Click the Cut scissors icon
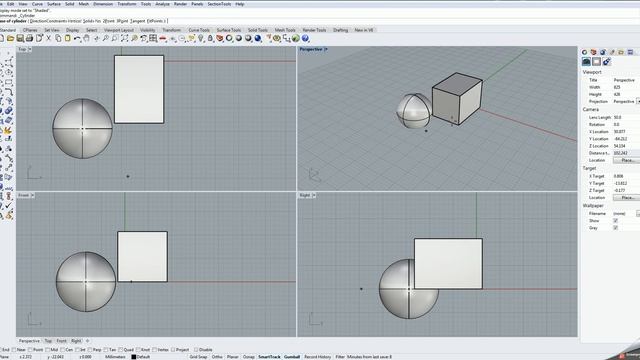The width and height of the screenshot is (640, 360). click(x=49, y=38)
